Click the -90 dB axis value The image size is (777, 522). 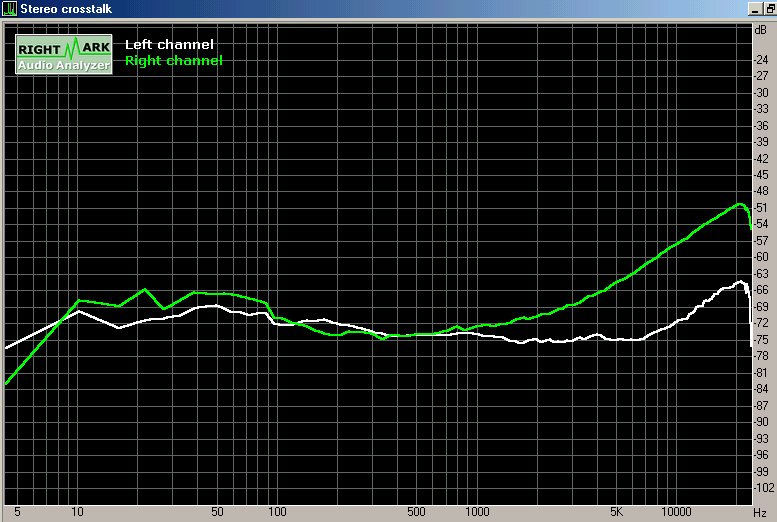coord(761,422)
